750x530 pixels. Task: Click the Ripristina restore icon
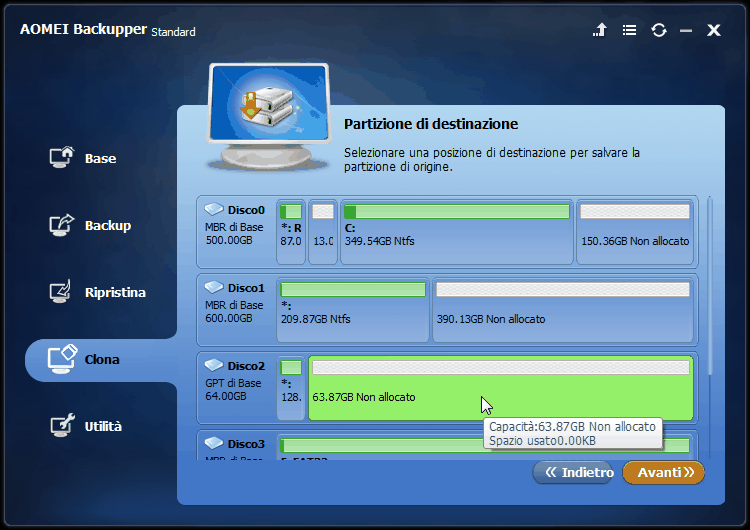[60, 291]
